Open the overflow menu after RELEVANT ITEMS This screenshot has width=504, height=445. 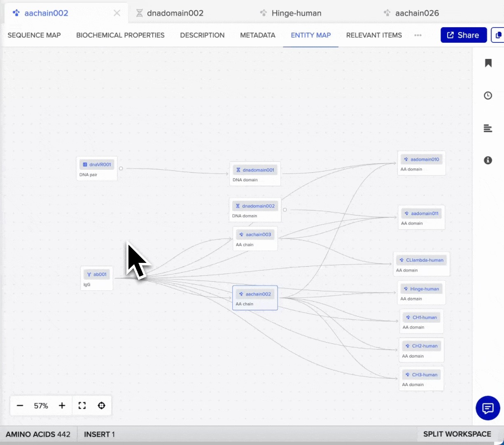[x=418, y=35]
